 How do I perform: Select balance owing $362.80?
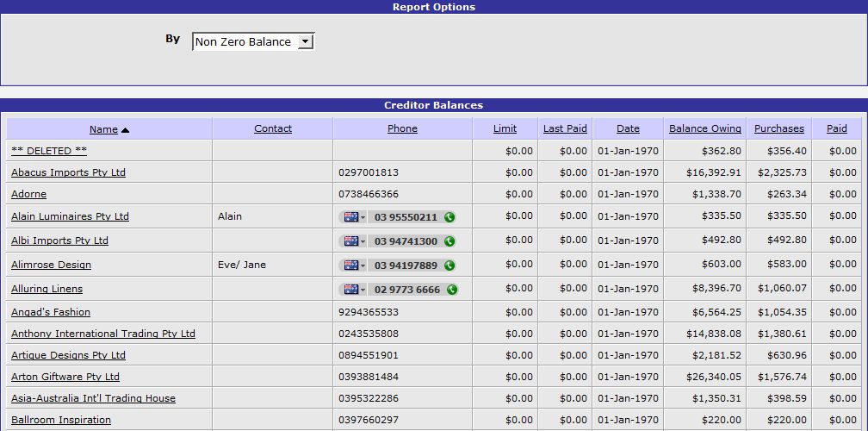722,151
